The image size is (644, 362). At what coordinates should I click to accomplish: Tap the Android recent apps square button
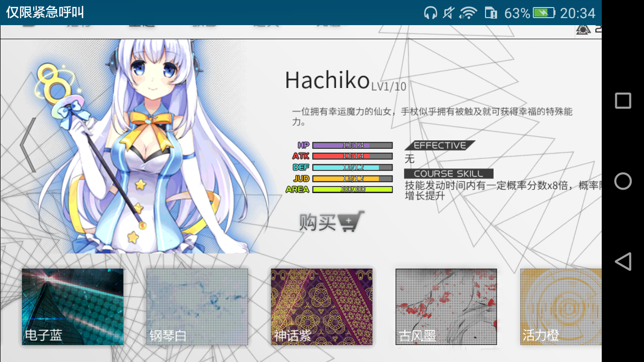pos(623,101)
